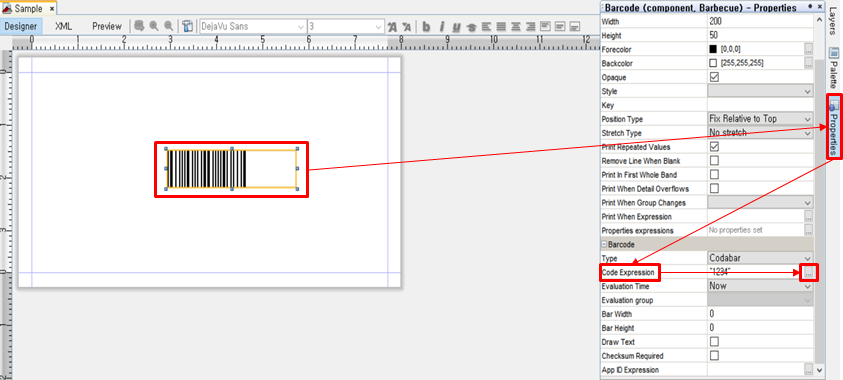The image size is (843, 380).
Task: Open the Layers side tab
Action: click(x=833, y=22)
